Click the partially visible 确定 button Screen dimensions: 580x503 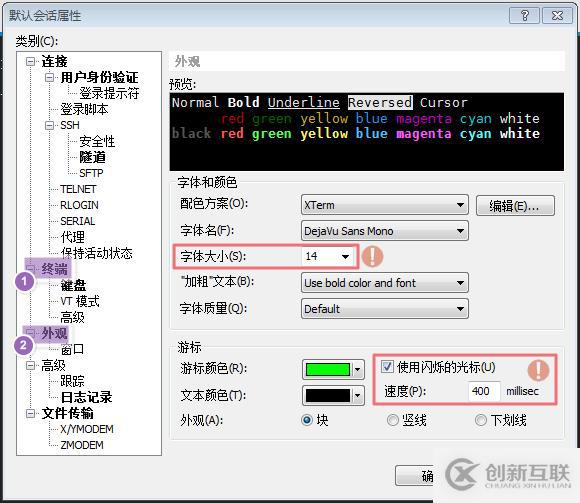415,476
